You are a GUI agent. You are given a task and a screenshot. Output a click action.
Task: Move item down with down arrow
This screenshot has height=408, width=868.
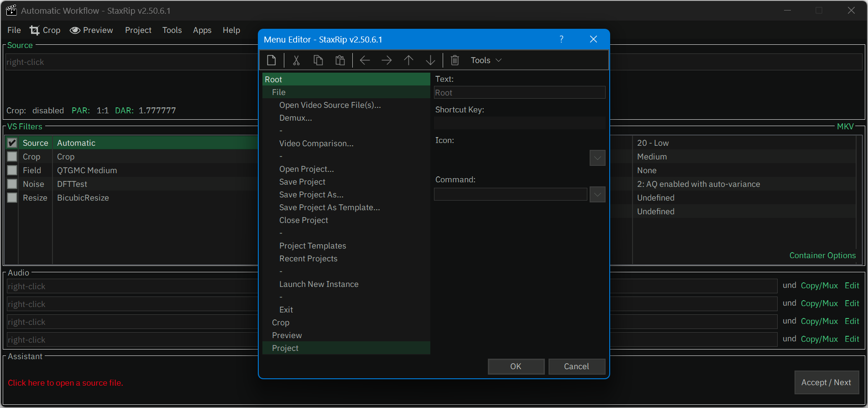click(x=430, y=60)
